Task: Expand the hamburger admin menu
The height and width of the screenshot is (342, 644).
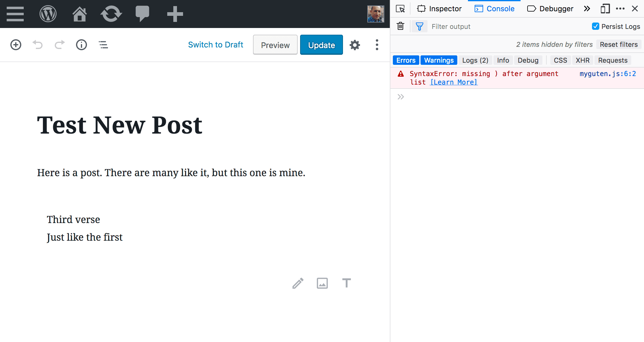Action: click(x=15, y=14)
